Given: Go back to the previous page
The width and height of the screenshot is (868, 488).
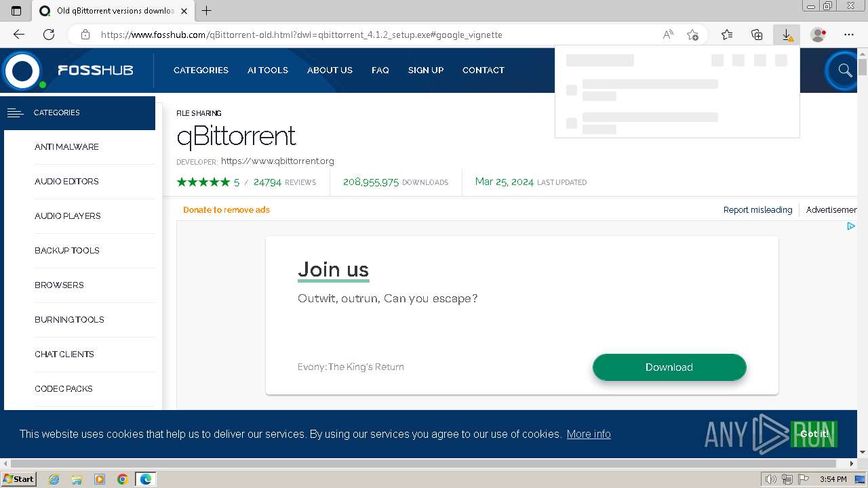Looking at the screenshot, I should point(19,35).
